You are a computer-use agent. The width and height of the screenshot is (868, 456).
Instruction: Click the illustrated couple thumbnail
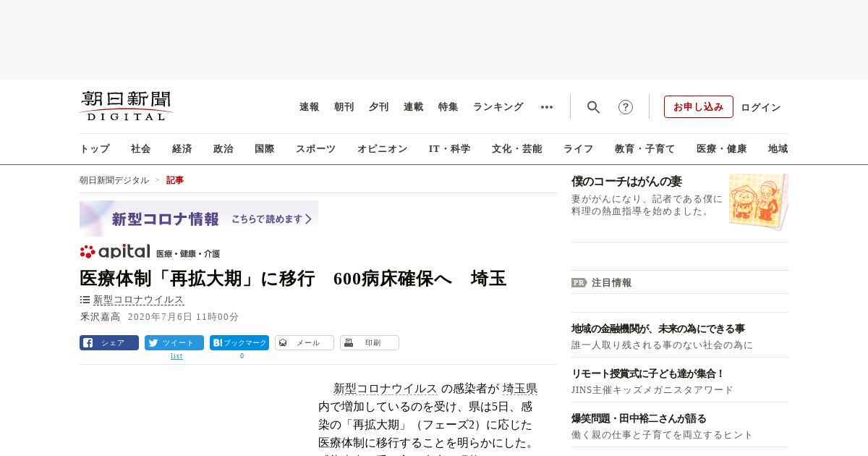(x=759, y=201)
